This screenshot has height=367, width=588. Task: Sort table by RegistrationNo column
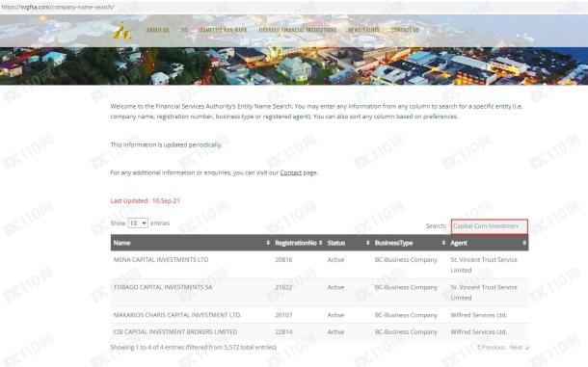point(320,243)
